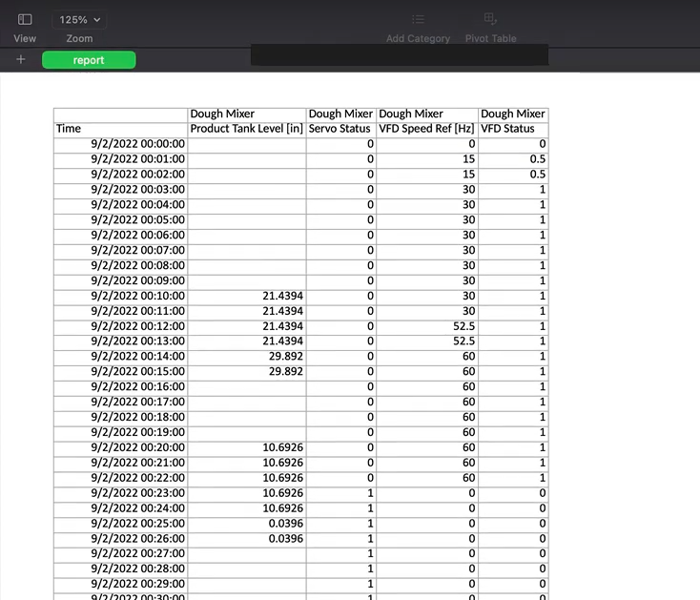Viewport: 700px width, 600px height.
Task: Select tank level 29.892 in 00:15:00 row
Action: click(x=247, y=371)
